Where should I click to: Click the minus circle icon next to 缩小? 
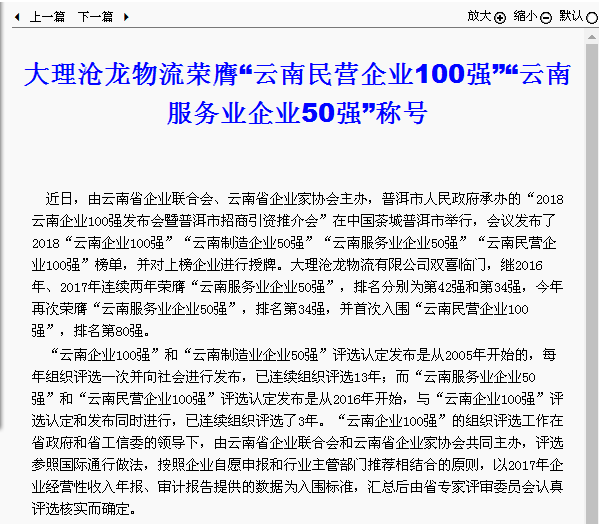[546, 18]
